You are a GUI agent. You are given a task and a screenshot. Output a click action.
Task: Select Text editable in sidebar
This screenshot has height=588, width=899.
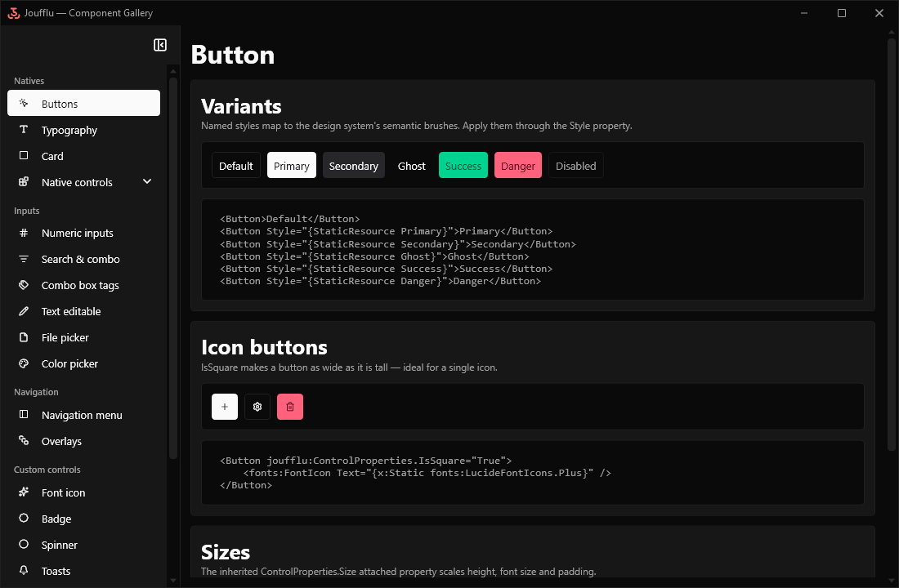click(83, 311)
